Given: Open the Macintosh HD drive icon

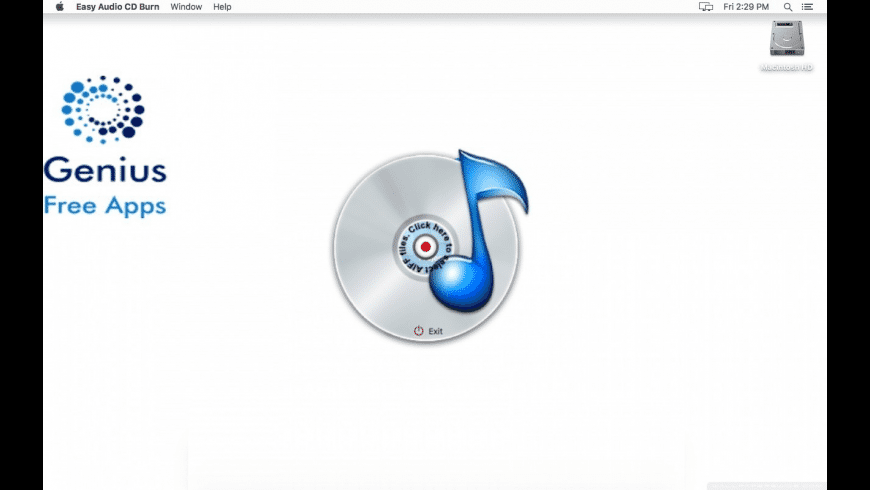Looking at the screenshot, I should tap(787, 38).
